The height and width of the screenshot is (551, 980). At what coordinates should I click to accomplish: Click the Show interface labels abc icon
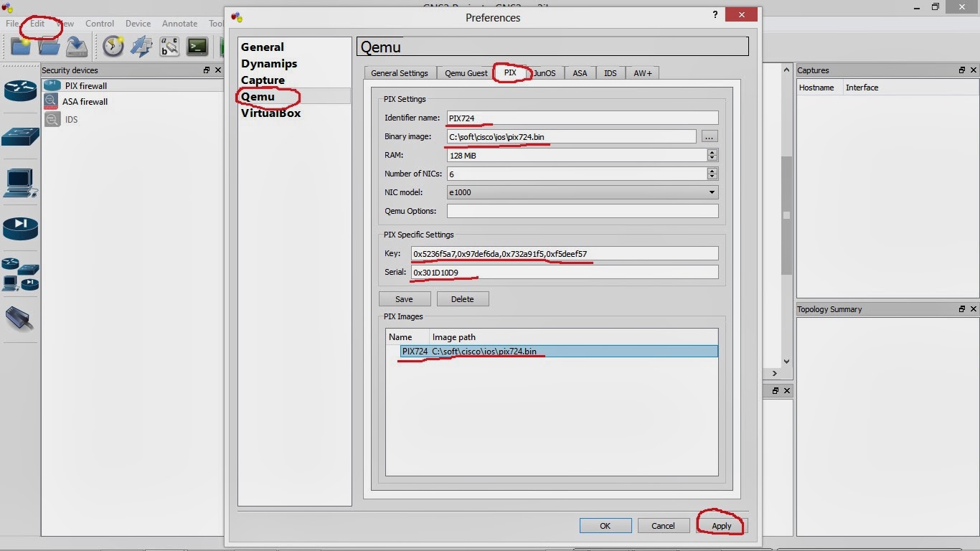(169, 47)
